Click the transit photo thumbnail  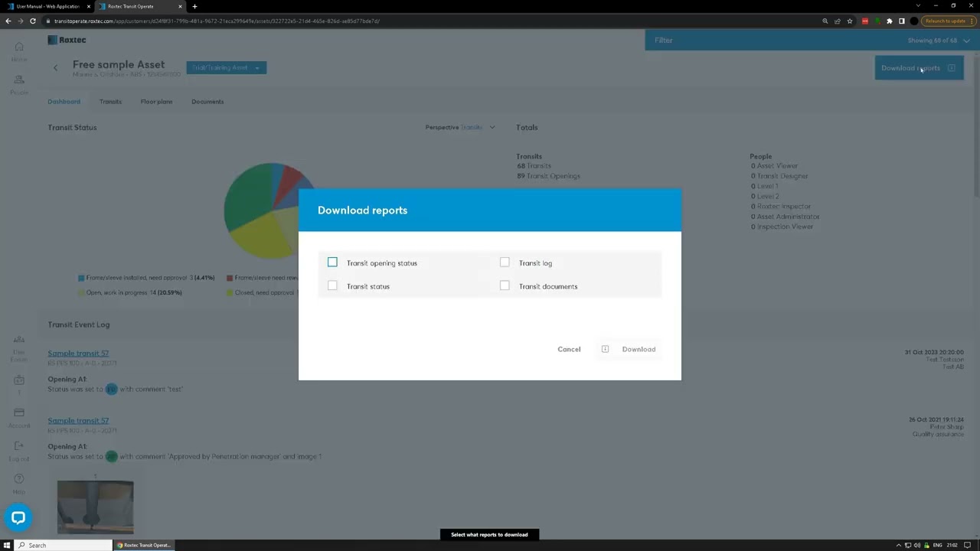click(x=95, y=507)
